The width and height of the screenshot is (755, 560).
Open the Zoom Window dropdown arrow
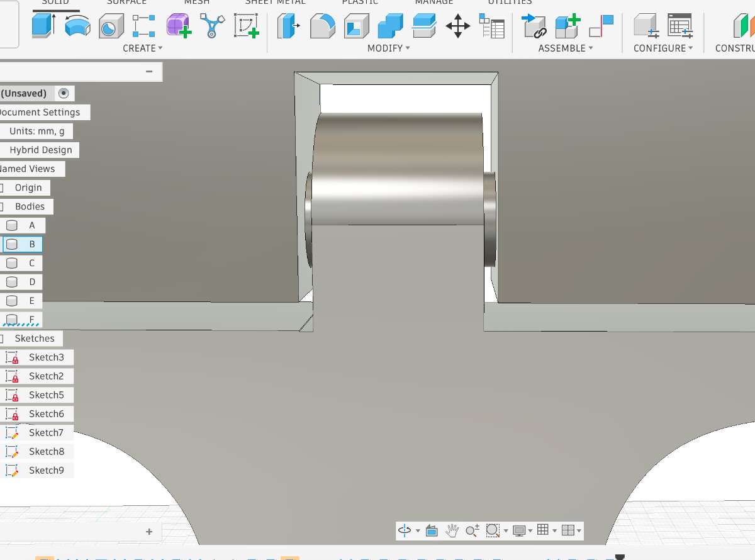[506, 531]
